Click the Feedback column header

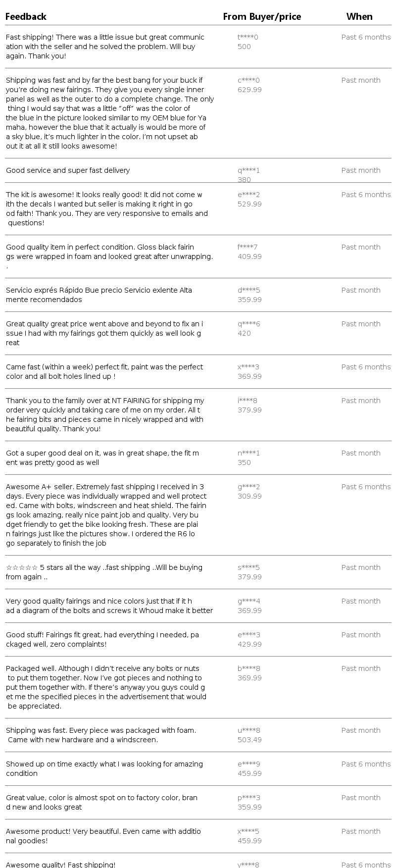(x=26, y=17)
